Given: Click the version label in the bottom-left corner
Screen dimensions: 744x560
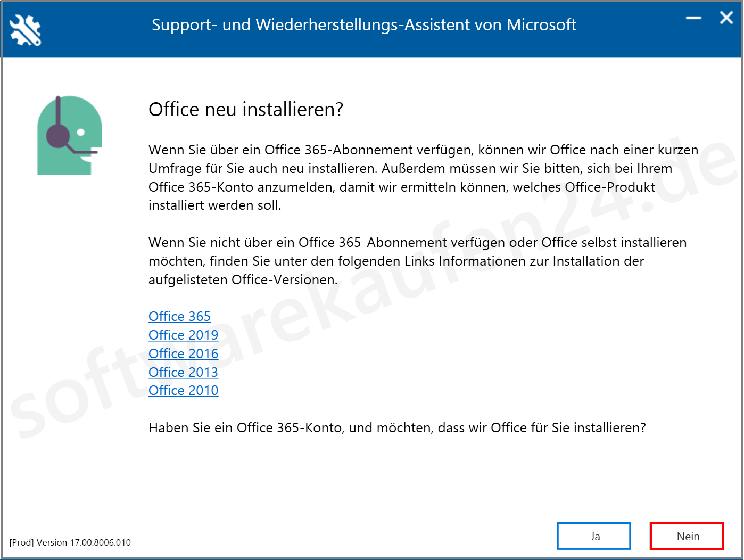Looking at the screenshot, I should coord(70,542).
